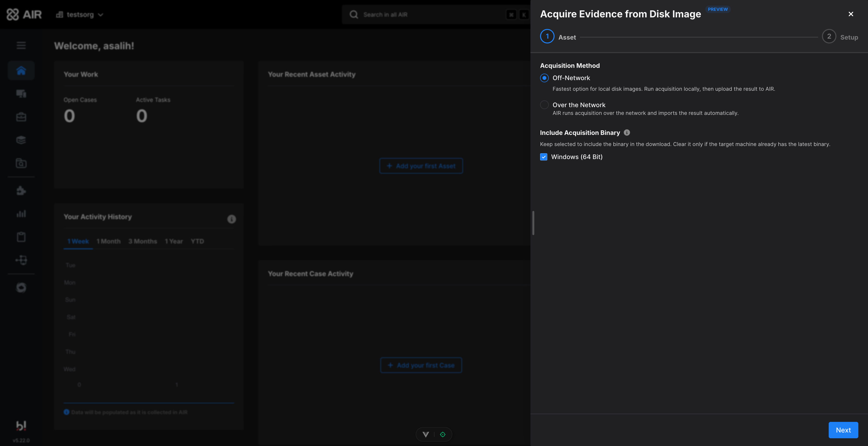Uncheck the Windows (64 Bit) checkbox
Screen dimensions: 868x446
tap(543, 157)
